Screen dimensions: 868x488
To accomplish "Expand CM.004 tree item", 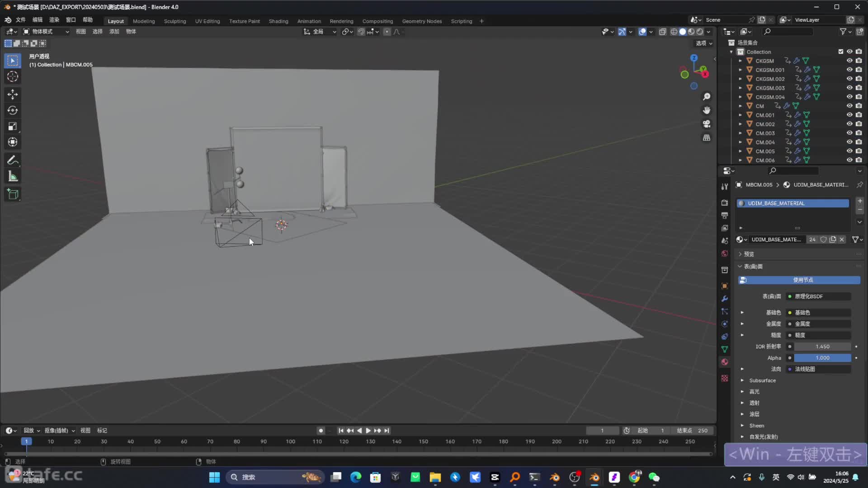I will pyautogui.click(x=740, y=142).
